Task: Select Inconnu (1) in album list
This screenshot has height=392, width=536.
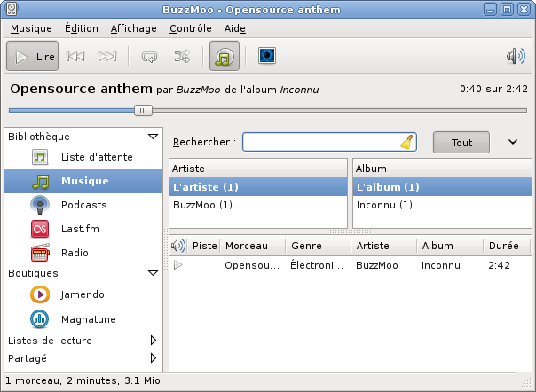Action: tap(442, 205)
